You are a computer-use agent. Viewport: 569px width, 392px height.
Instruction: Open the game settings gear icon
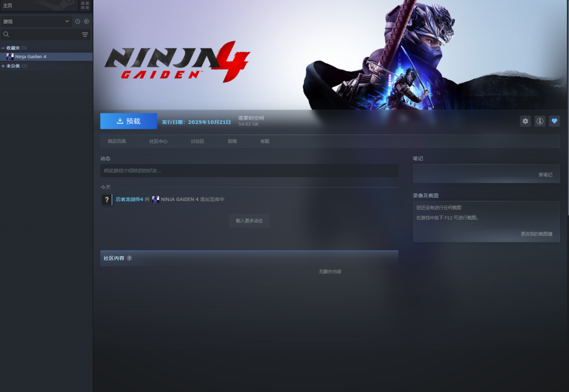click(x=525, y=121)
